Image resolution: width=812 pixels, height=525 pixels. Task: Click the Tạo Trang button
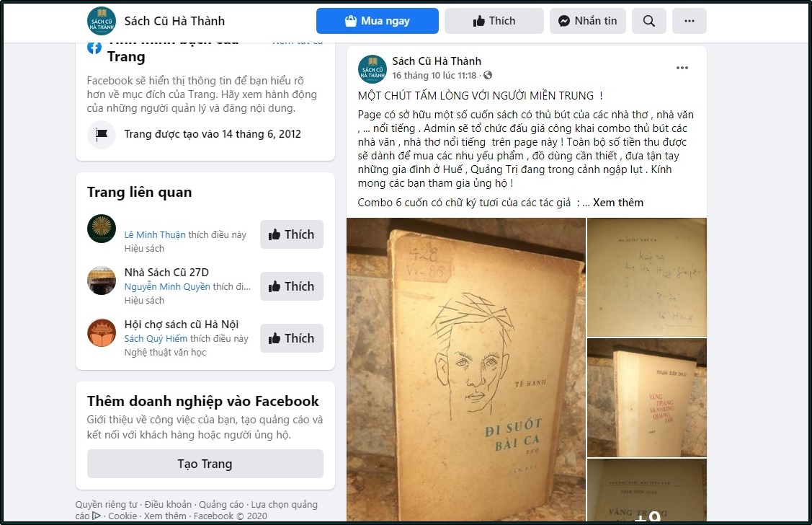[205, 464]
